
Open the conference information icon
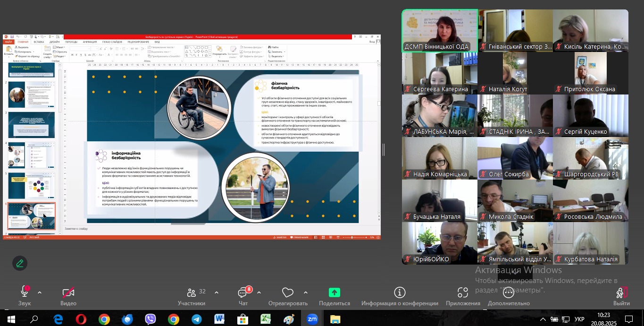(x=400, y=293)
